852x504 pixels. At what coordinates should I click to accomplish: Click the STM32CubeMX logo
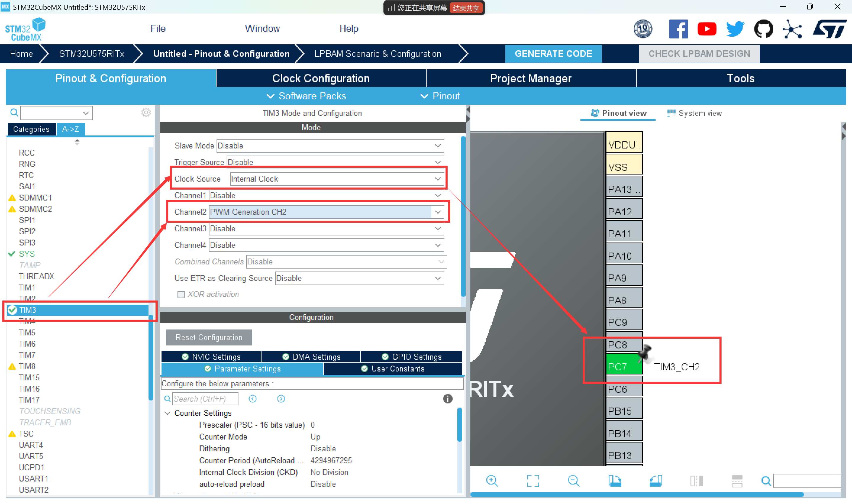pos(25,29)
